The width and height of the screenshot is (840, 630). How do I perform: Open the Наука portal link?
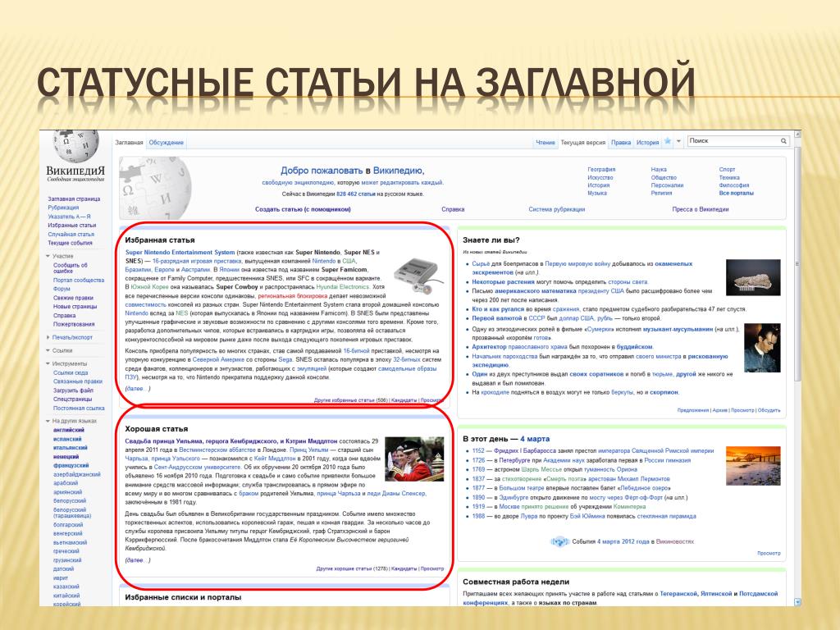659,169
